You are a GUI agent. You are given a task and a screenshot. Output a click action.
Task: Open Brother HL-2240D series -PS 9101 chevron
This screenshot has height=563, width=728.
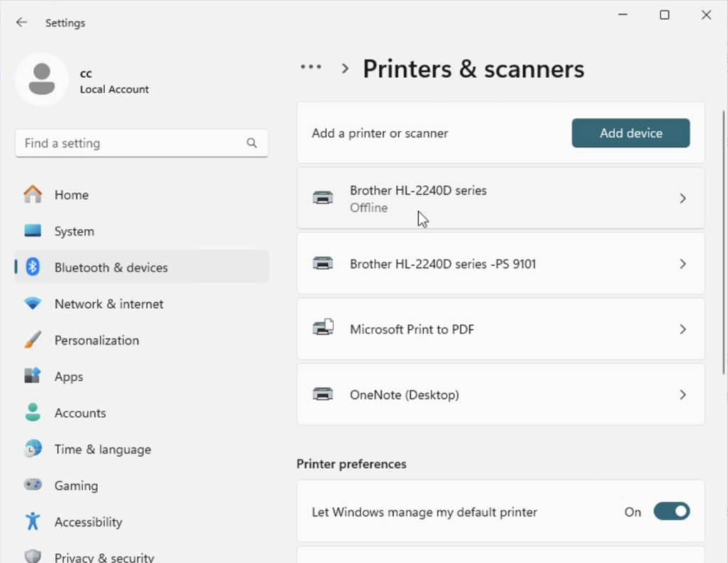tap(682, 264)
